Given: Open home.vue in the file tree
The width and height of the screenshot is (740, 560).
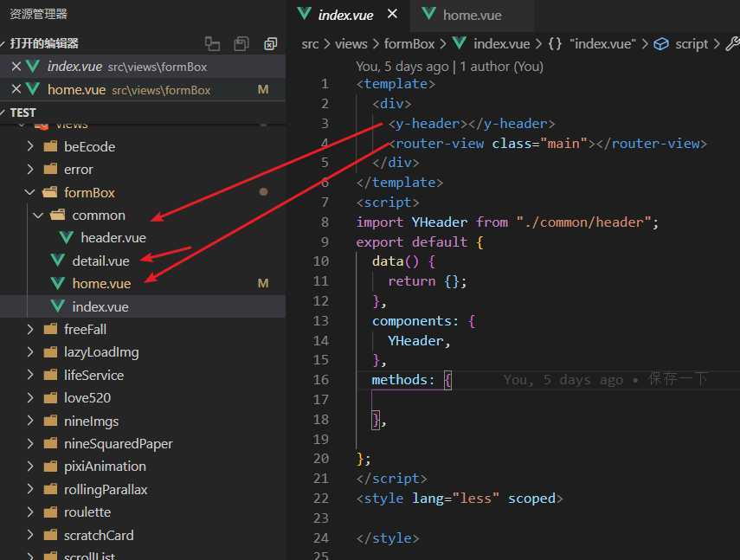Looking at the screenshot, I should point(101,284).
